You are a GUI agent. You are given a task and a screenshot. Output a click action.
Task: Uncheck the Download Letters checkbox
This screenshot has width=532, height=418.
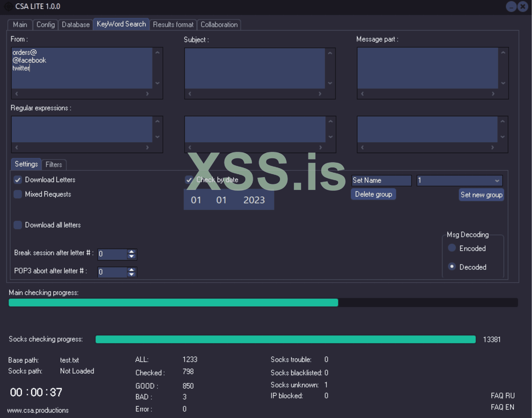point(18,180)
